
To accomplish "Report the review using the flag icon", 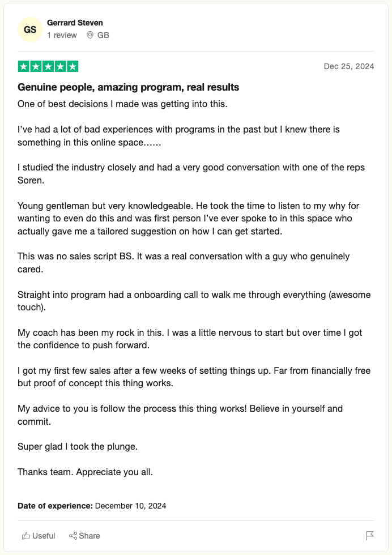I will 370,536.
